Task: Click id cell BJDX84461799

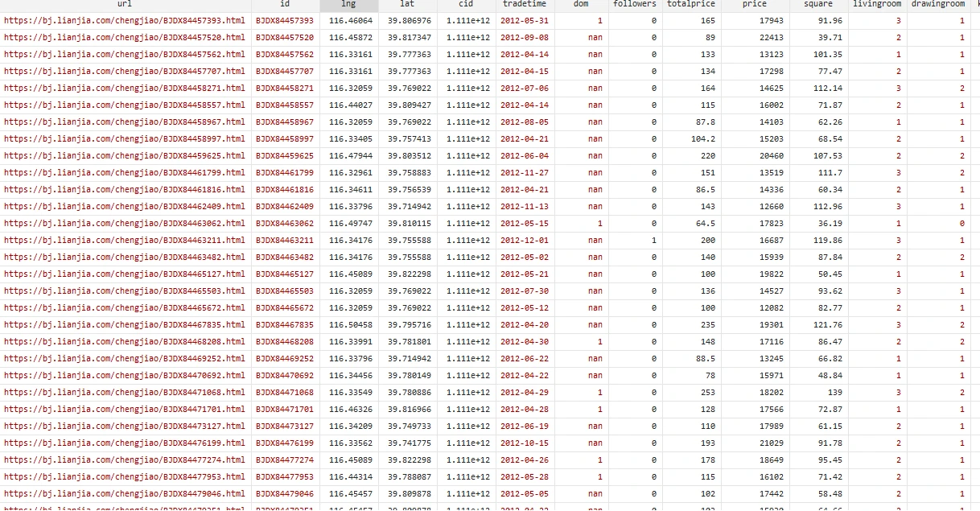Action: (x=285, y=173)
